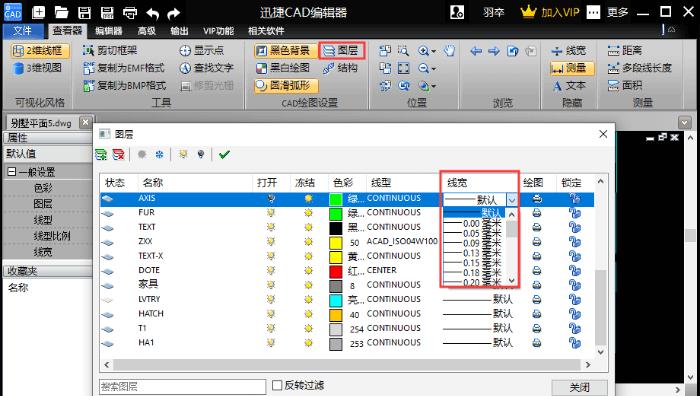Switch to the 高级 tab

click(x=146, y=31)
